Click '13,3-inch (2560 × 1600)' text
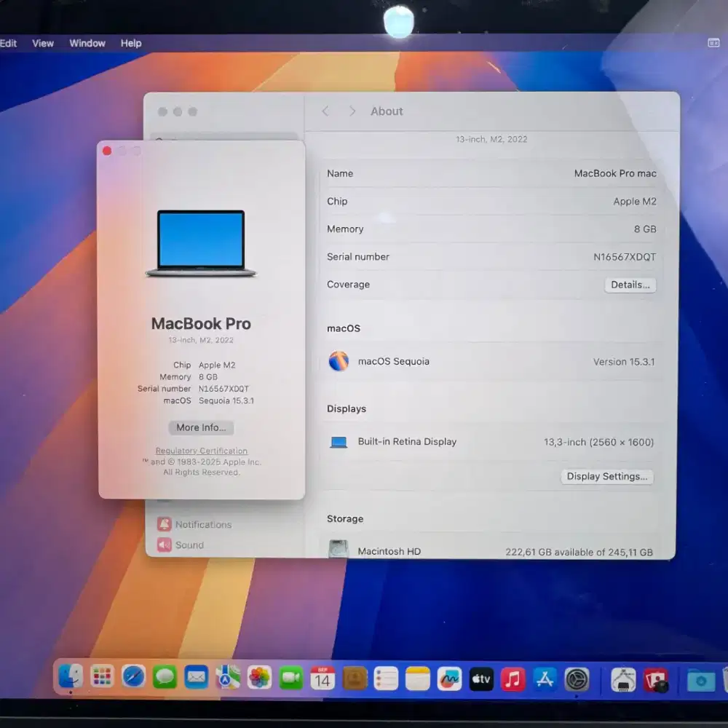 pyautogui.click(x=598, y=442)
